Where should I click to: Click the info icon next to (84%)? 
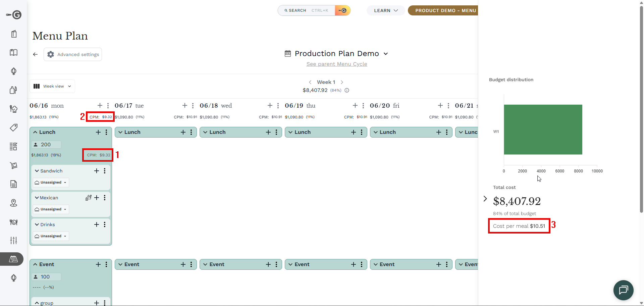point(347,90)
